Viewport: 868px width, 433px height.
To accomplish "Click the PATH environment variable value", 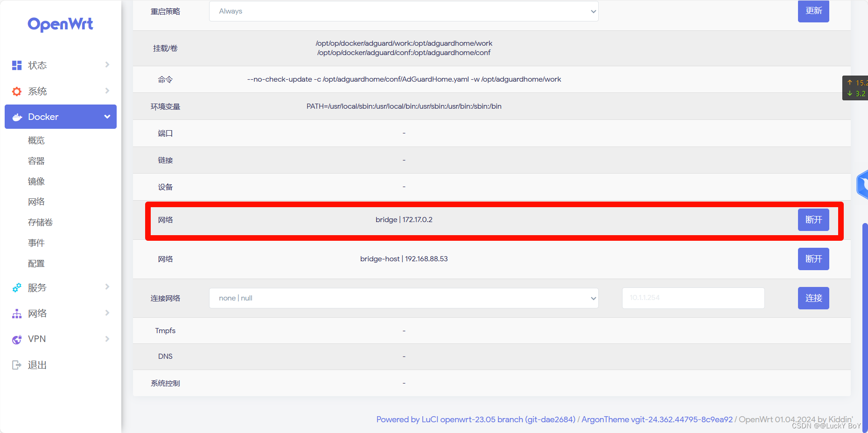I will [x=404, y=106].
